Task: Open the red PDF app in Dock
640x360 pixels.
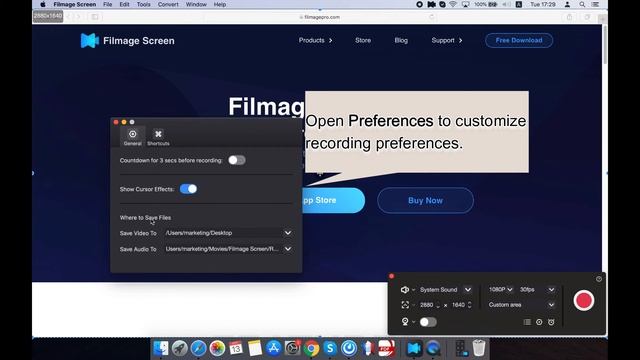Action: click(x=386, y=348)
